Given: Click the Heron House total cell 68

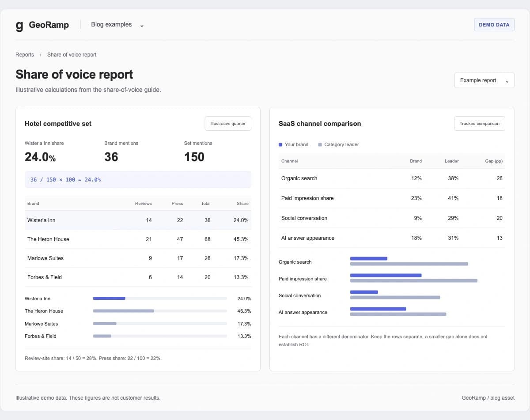Looking at the screenshot, I should click(x=208, y=239).
